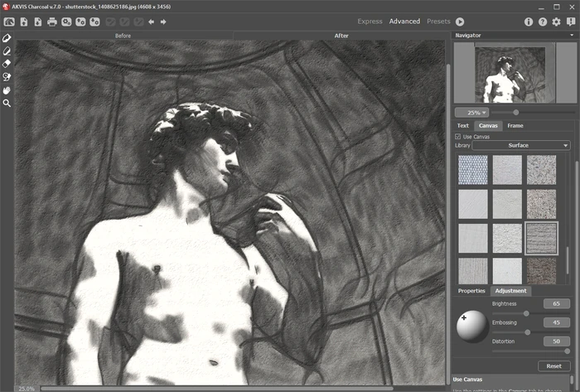Select the blue woven fabric texture
The width and height of the screenshot is (580, 392).
point(473,170)
